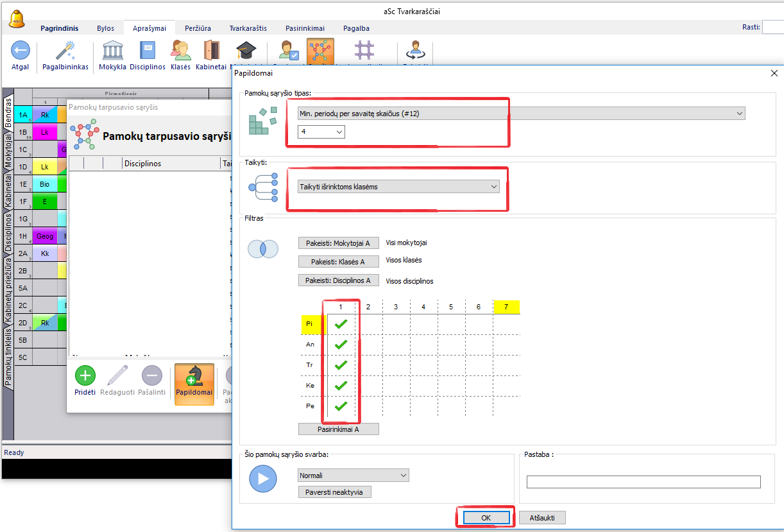Click Pakeisti: Mokytojai A button
784x532 pixels.
coord(338,243)
